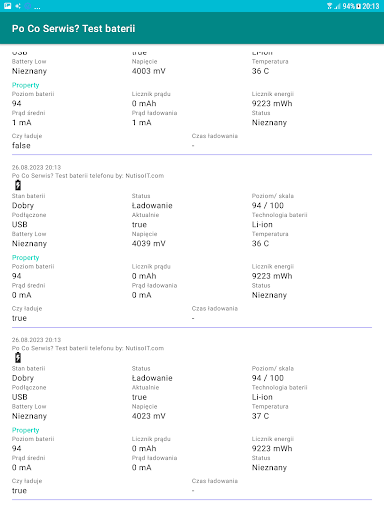
Task: Tap the status bar battery icon next to 94%
Action: (358, 6)
